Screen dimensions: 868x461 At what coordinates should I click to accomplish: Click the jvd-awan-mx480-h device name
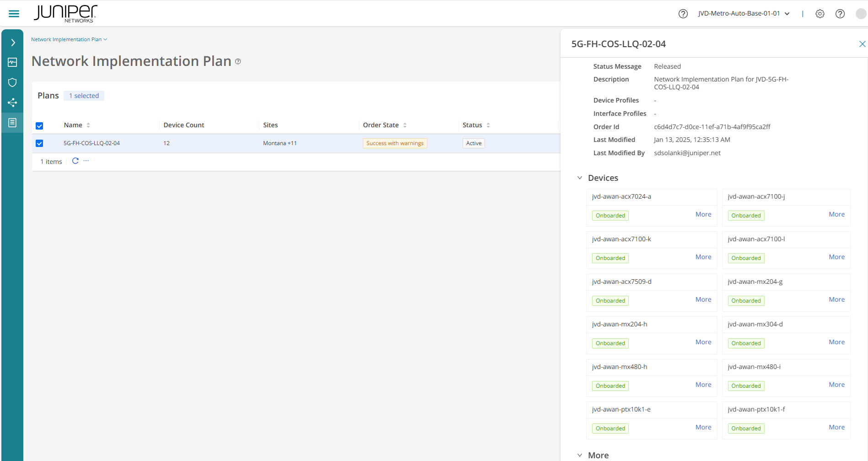tap(620, 367)
